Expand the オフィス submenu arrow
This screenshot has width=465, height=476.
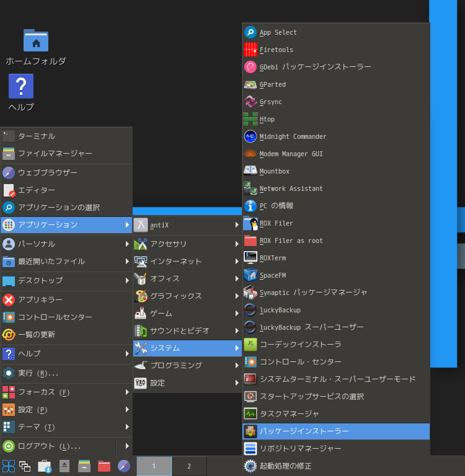[237, 279]
